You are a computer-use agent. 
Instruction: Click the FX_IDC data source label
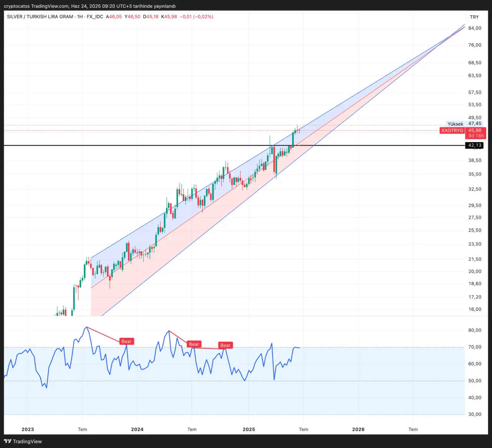(95, 17)
